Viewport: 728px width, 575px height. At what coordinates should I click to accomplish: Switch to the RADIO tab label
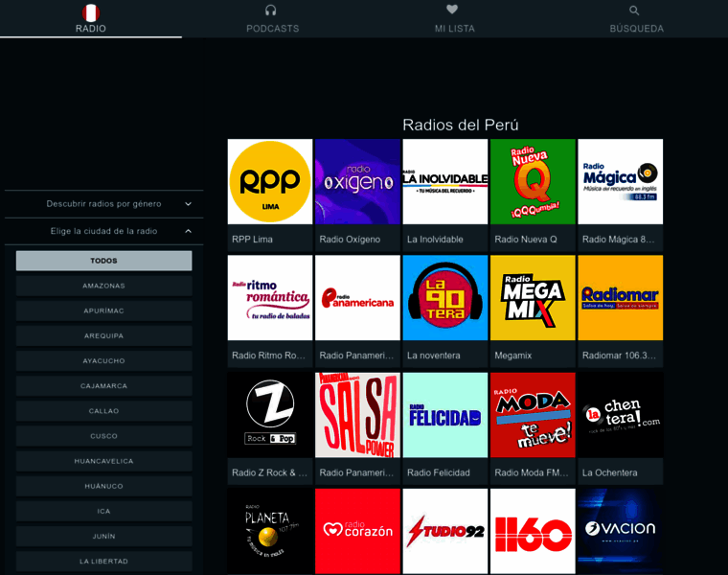tap(91, 29)
